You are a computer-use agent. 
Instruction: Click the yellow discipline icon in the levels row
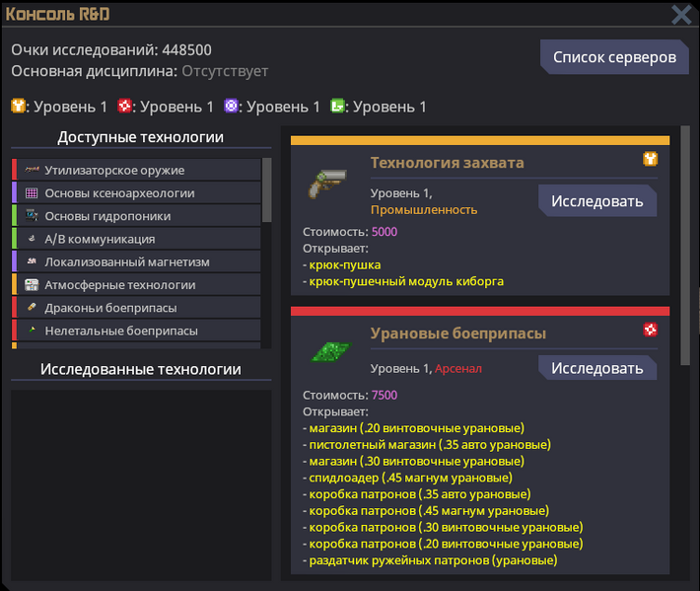pyautogui.click(x=18, y=106)
